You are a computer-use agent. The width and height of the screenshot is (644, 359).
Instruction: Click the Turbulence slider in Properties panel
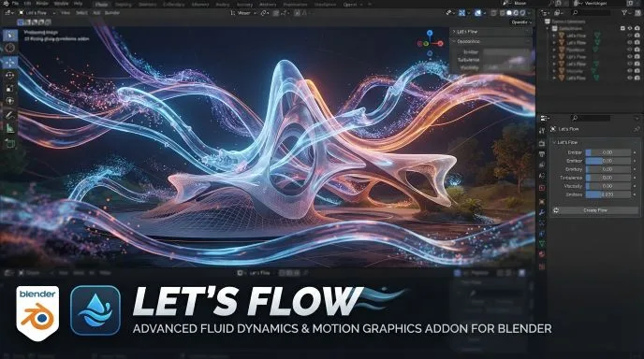coord(607,178)
